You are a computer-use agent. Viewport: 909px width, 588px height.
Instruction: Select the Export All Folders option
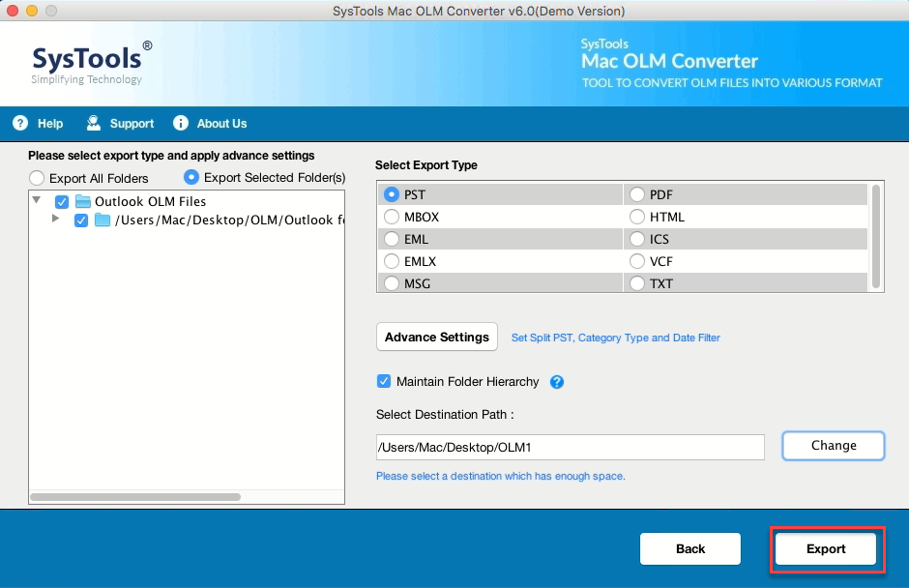point(36,178)
